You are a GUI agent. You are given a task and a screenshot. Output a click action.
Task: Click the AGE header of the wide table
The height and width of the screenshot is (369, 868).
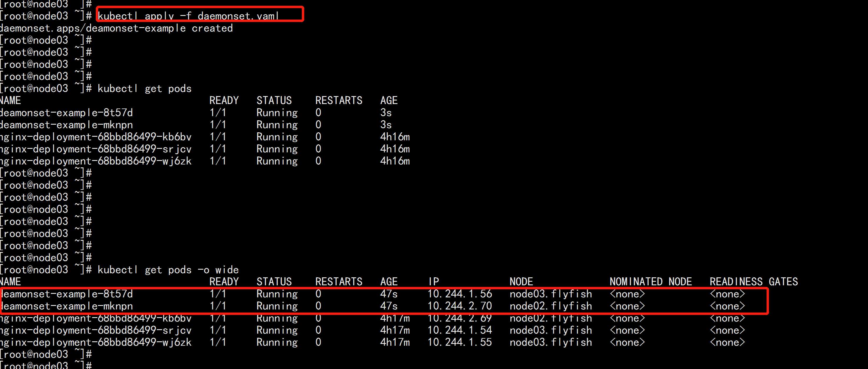coord(389,281)
